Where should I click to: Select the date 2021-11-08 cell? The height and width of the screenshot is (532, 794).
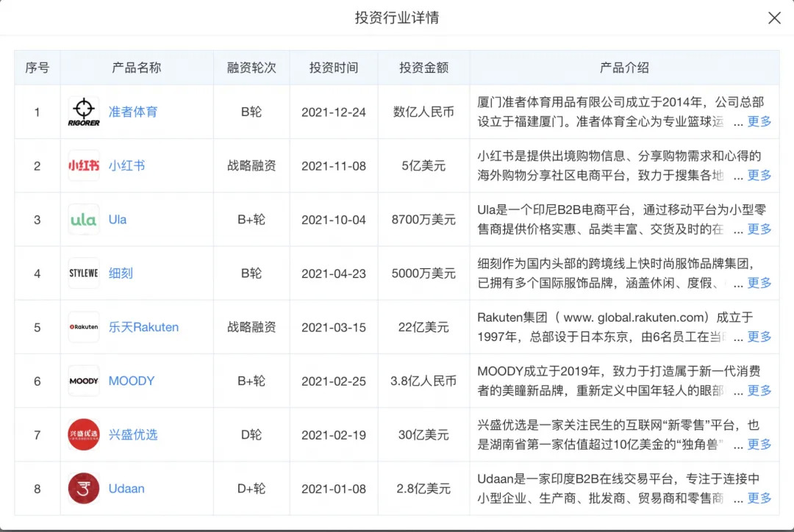point(334,165)
